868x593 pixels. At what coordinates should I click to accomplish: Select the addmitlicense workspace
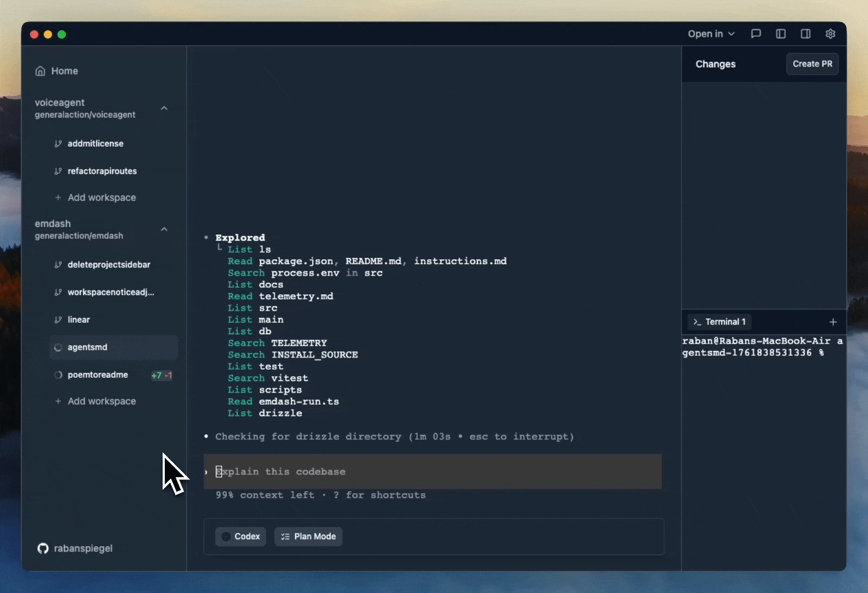95,144
